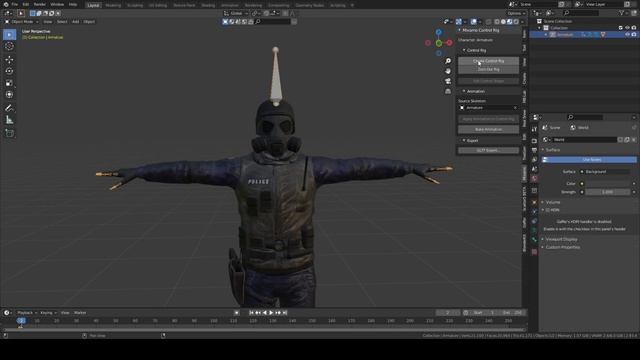Image resolution: width=640 pixels, height=360 pixels.
Task: Open the Options dropdown in viewport header
Action: pos(516,13)
